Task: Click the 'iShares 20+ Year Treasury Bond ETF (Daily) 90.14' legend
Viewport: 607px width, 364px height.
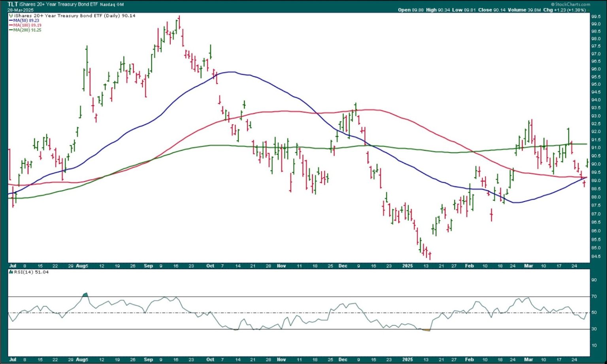Action: [x=75, y=16]
